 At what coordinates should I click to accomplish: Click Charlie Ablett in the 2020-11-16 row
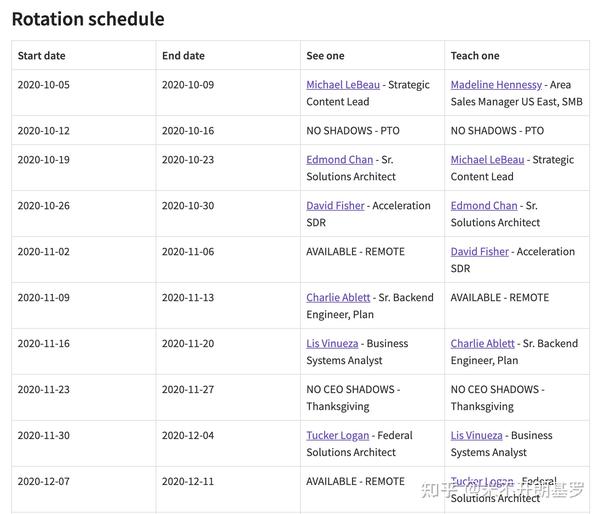click(483, 344)
